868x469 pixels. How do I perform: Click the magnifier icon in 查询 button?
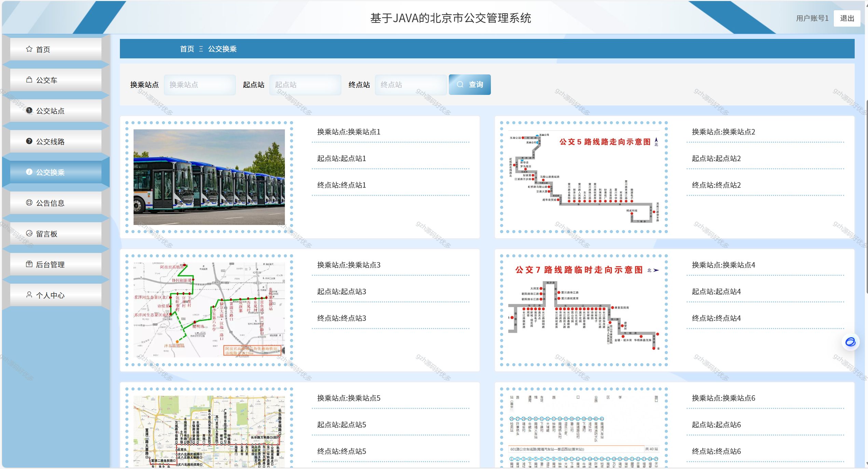click(460, 85)
